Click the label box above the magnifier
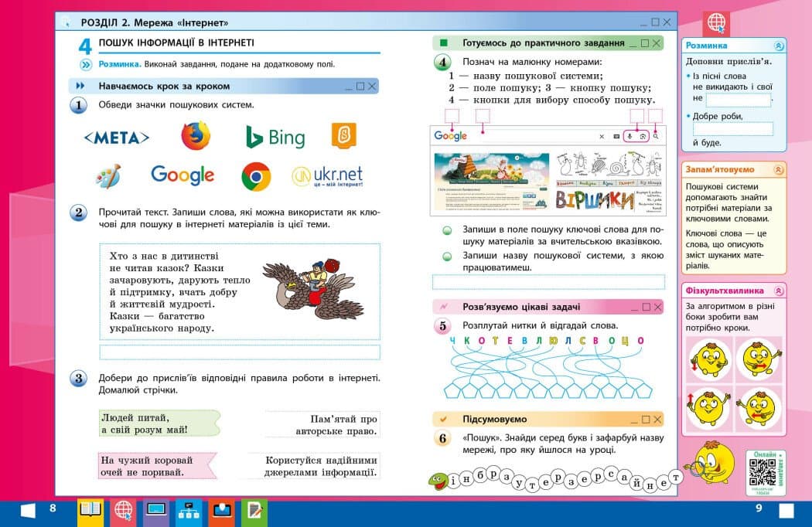 pyautogui.click(x=655, y=115)
